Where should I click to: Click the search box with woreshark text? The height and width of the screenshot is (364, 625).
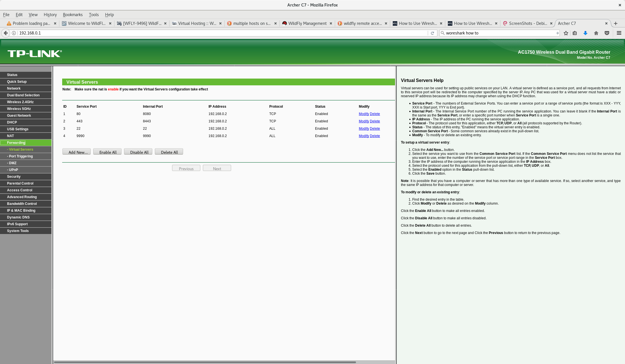pyautogui.click(x=499, y=33)
